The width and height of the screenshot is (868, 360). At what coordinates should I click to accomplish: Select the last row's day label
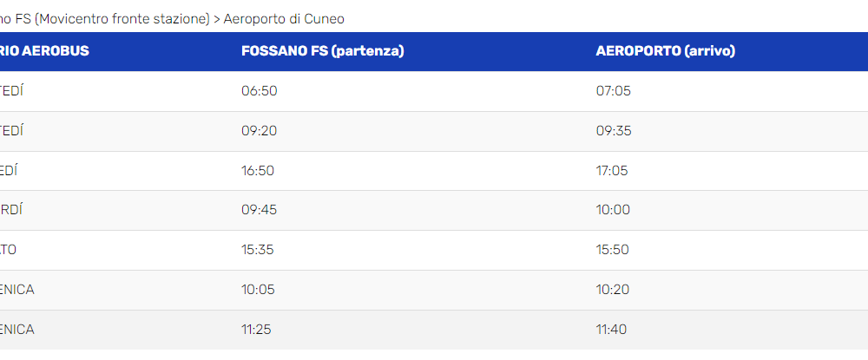coord(17,330)
